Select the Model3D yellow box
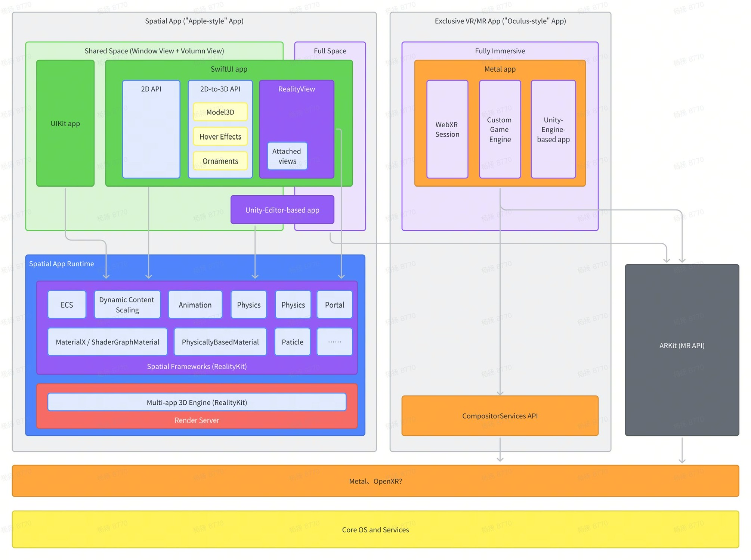The width and height of the screenshot is (751, 560). coord(220,112)
